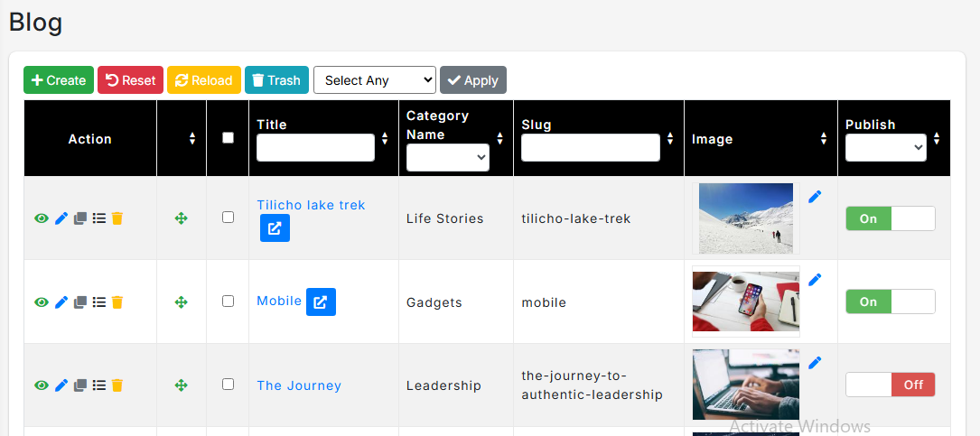Open the Select Any bulk action dropdown
The image size is (980, 436).
click(374, 80)
